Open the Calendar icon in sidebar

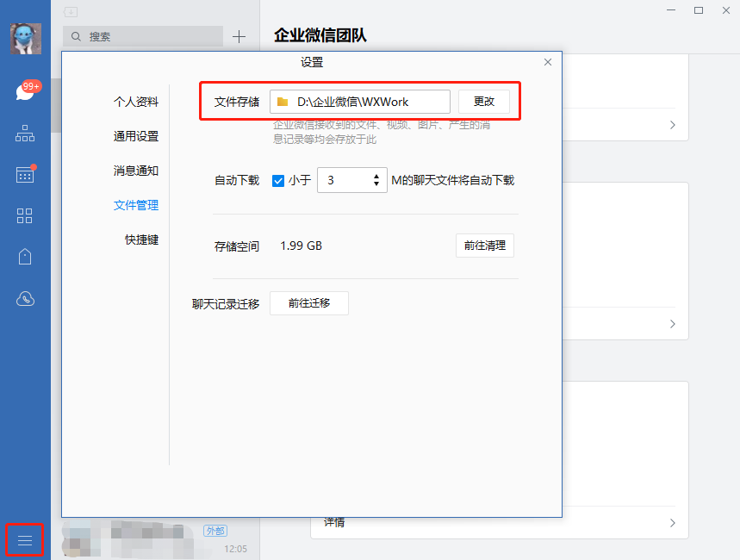[x=25, y=174]
